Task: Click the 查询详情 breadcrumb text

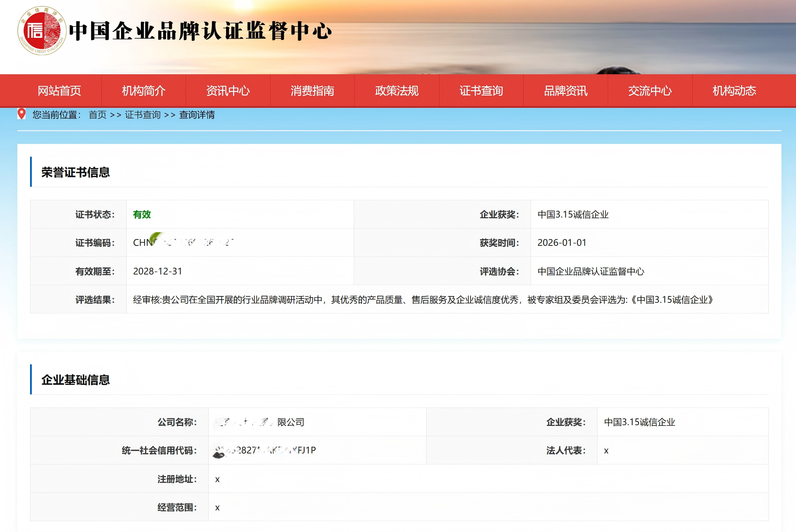Action: coord(197,115)
